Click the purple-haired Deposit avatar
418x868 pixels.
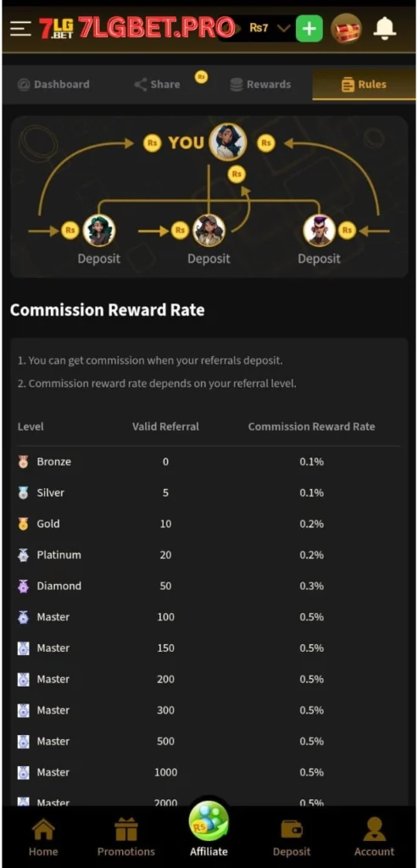[320, 231]
